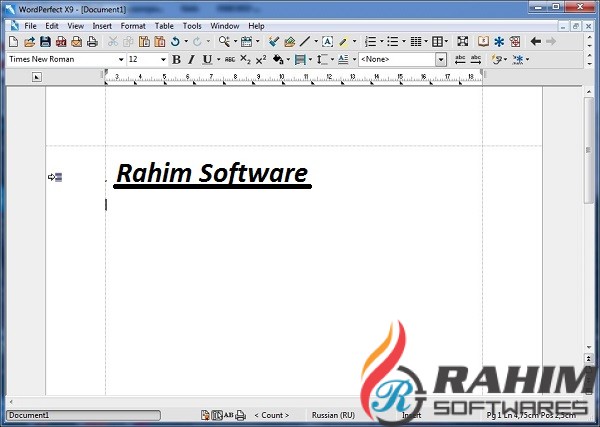Open the Format menu
Image resolution: width=600 pixels, height=427 pixels.
tap(133, 26)
